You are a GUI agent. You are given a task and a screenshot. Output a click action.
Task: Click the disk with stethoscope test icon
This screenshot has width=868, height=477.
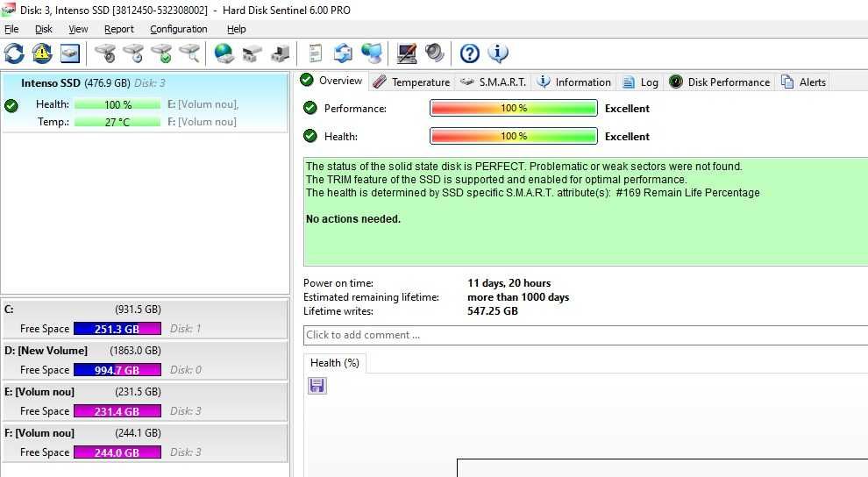click(104, 53)
